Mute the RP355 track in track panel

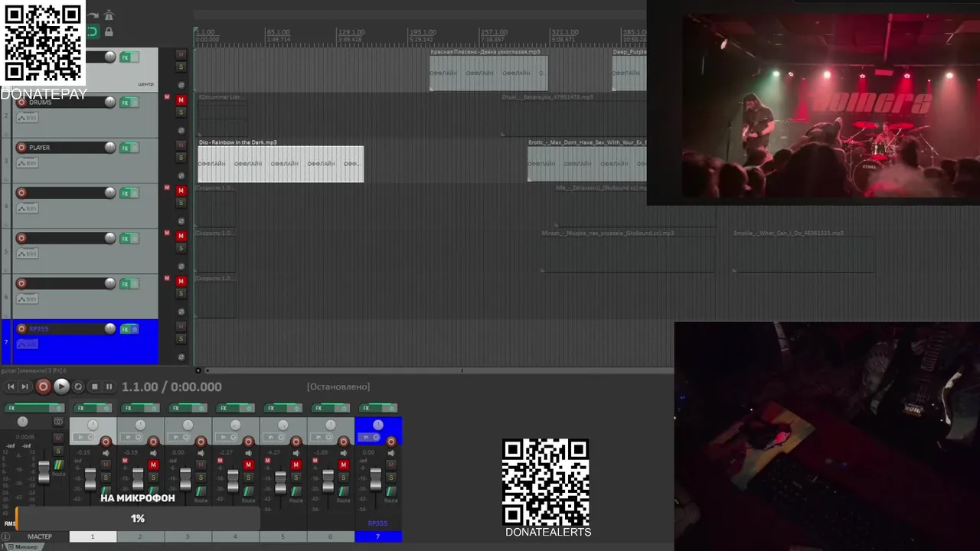tap(181, 327)
